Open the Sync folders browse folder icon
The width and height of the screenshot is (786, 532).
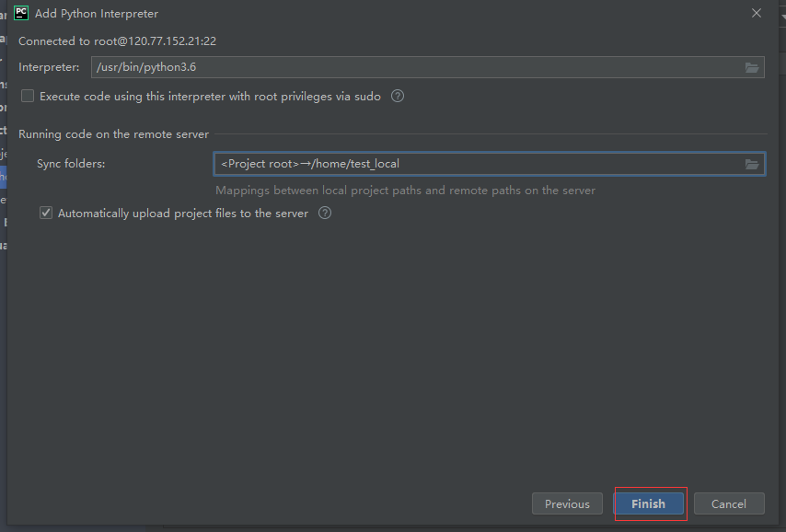tap(752, 164)
